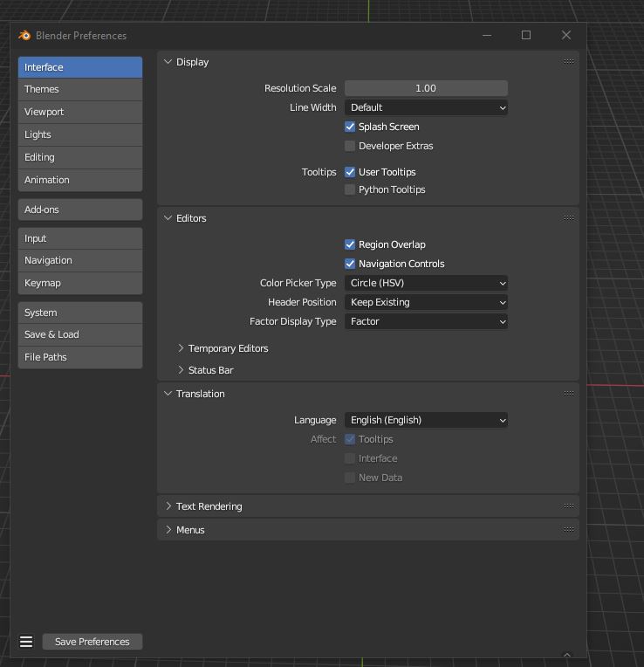Toggle the Region Overlap checkbox
The height and width of the screenshot is (667, 644).
[350, 244]
